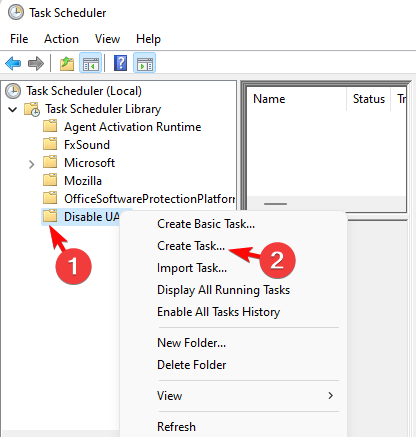Open the Action menu
This screenshot has width=416, height=437.
point(61,39)
